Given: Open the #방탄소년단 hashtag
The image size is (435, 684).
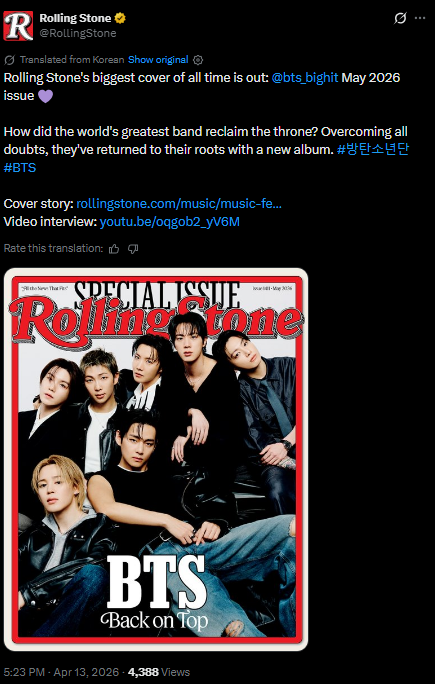Looking at the screenshot, I should [373, 150].
